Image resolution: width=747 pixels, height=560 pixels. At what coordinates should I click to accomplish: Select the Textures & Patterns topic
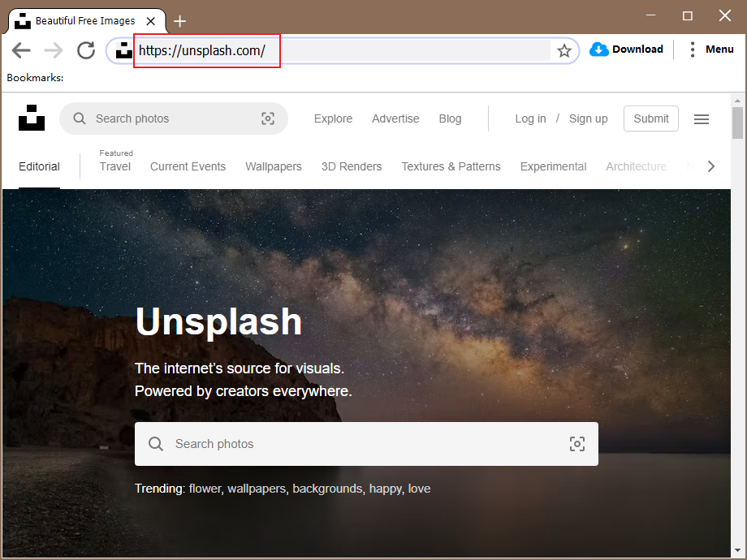pos(451,166)
